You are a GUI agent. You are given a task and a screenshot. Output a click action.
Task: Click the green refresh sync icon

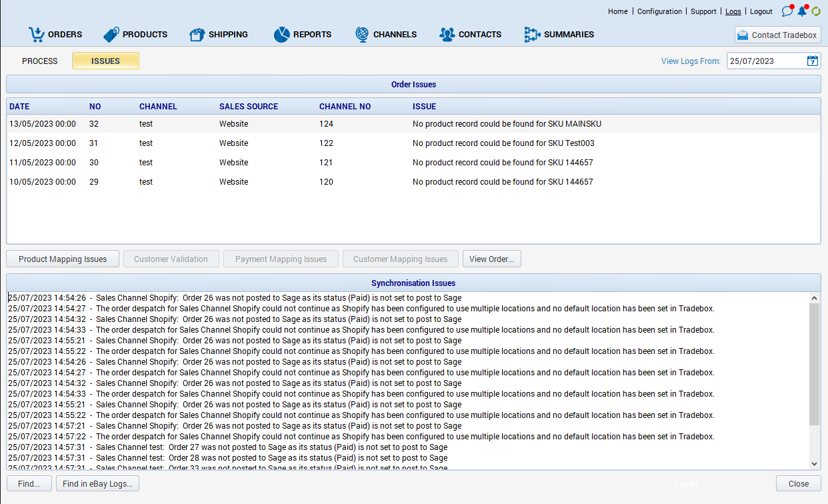coord(815,11)
